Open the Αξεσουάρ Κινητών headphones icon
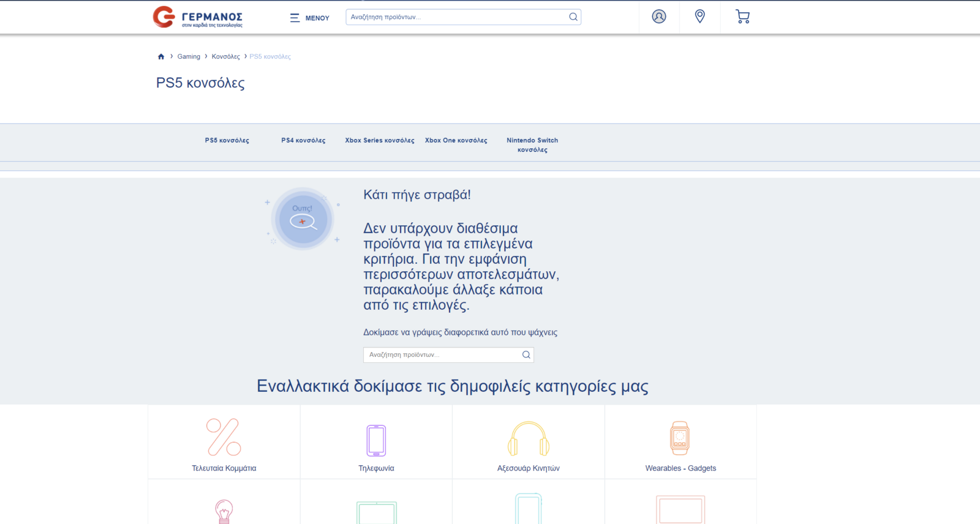The image size is (980, 524). pyautogui.click(x=529, y=438)
